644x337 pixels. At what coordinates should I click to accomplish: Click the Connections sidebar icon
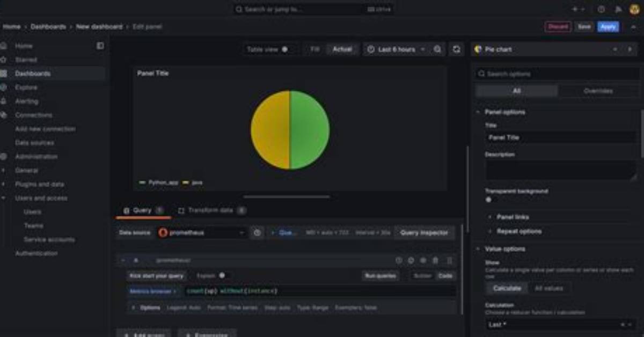4,115
